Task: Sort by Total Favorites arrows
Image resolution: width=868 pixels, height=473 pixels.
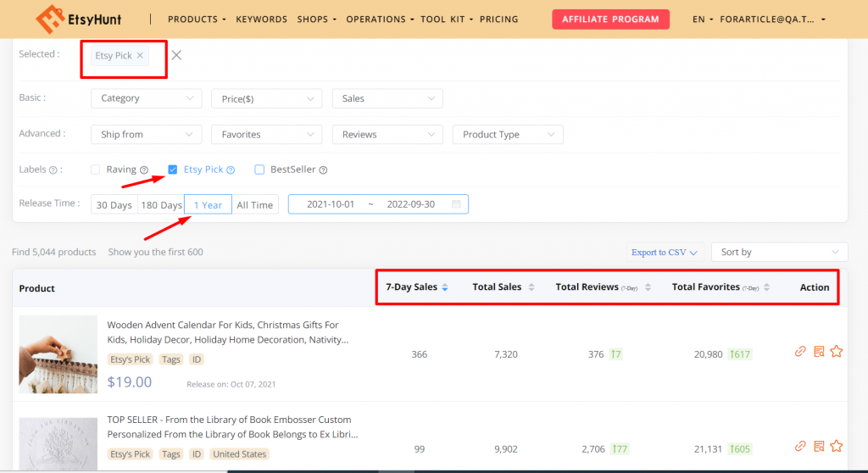Action: tap(766, 287)
